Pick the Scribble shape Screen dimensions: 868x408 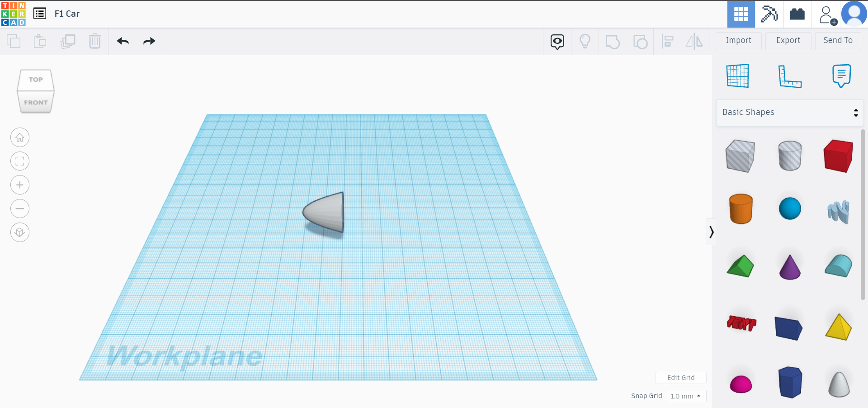[839, 211]
